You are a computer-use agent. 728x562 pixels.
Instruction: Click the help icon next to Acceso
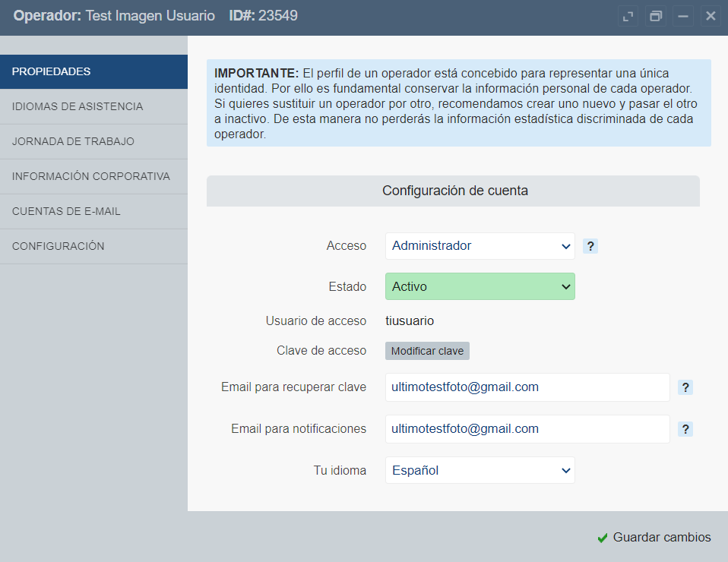590,246
